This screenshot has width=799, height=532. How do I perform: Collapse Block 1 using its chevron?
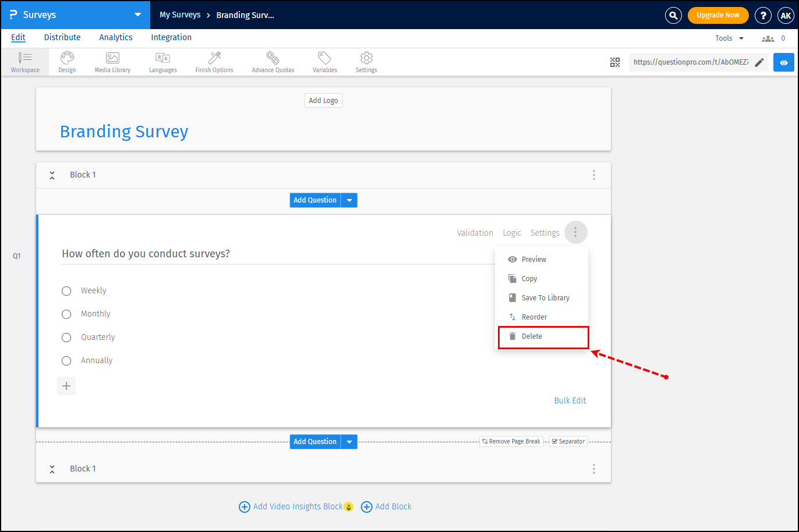click(52, 175)
